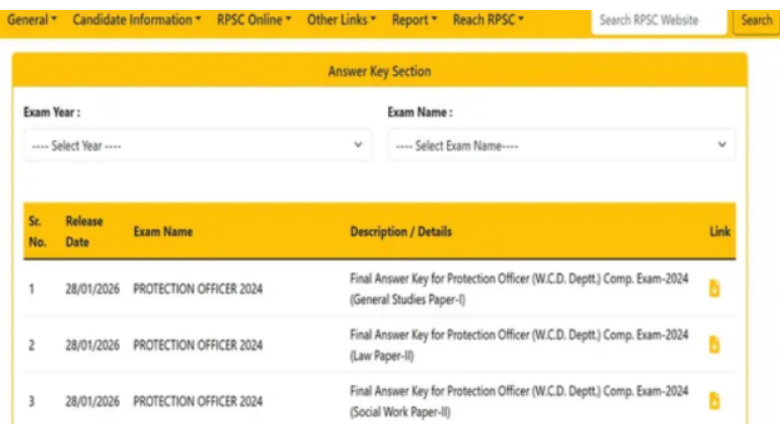The image size is (780, 431).
Task: Open the Other Links menu
Action: point(342,20)
